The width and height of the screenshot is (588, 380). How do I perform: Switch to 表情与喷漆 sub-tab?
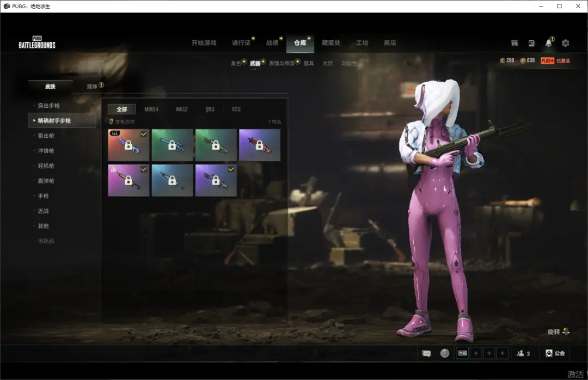tap(281, 63)
